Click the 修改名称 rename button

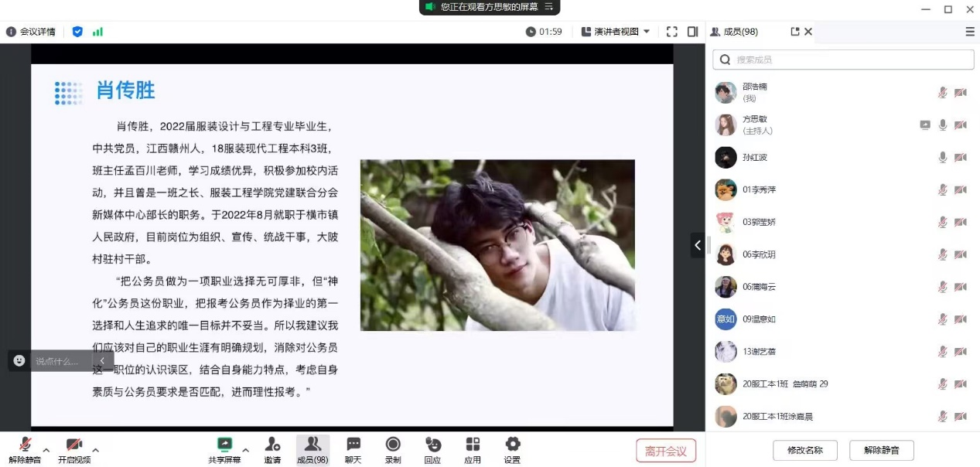pos(805,450)
